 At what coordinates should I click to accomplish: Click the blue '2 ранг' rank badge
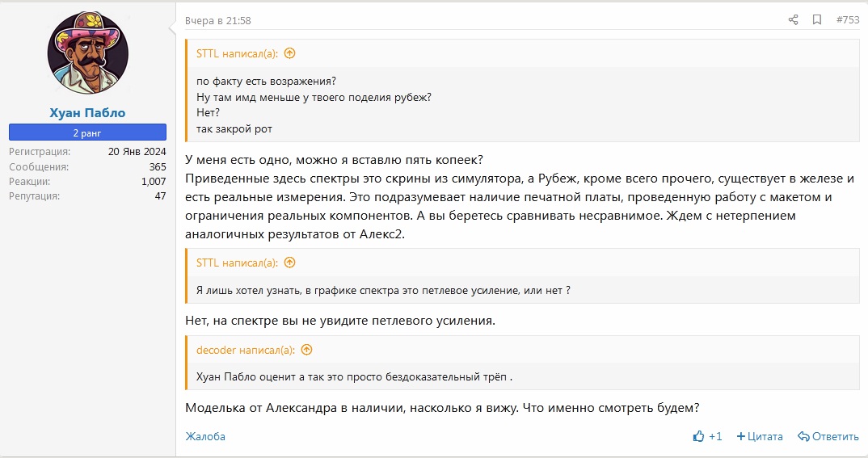click(x=87, y=132)
